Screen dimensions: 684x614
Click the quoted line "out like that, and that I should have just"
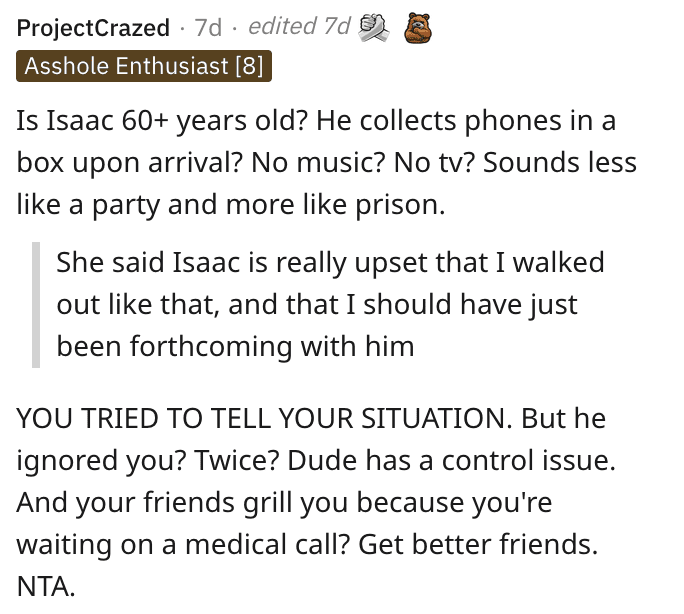pos(317,304)
